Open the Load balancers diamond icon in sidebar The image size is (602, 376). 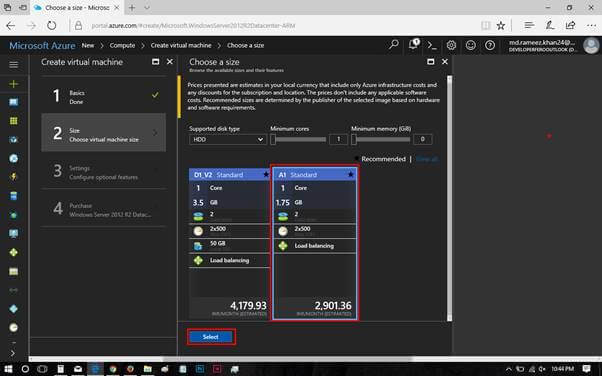[x=13, y=252]
